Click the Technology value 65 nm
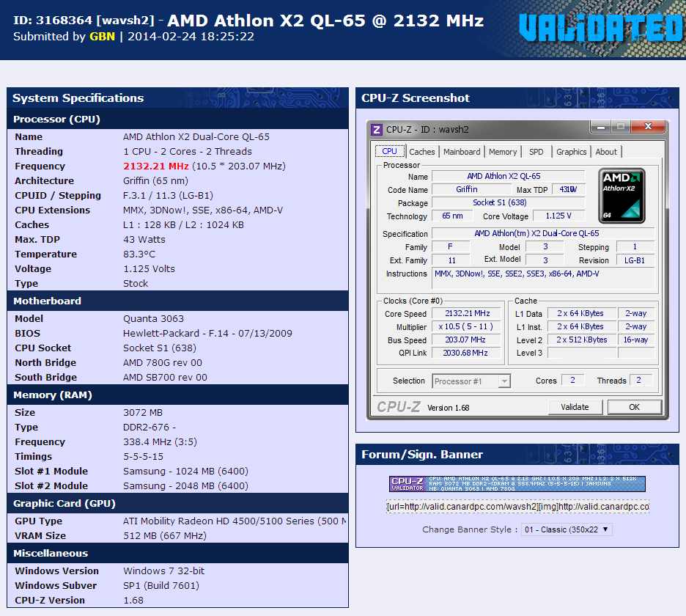686x616 pixels. point(452,216)
